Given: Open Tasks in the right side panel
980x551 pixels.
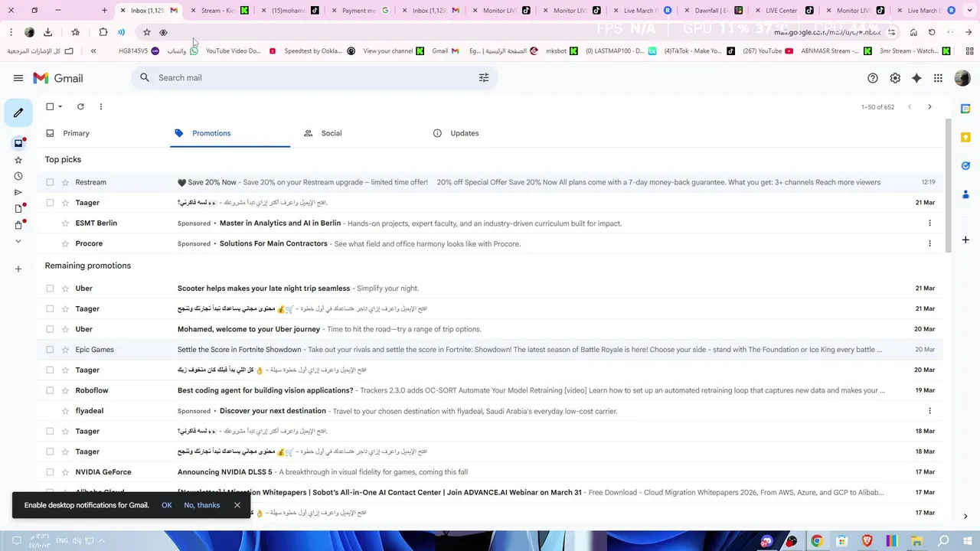Looking at the screenshot, I should coord(965,165).
